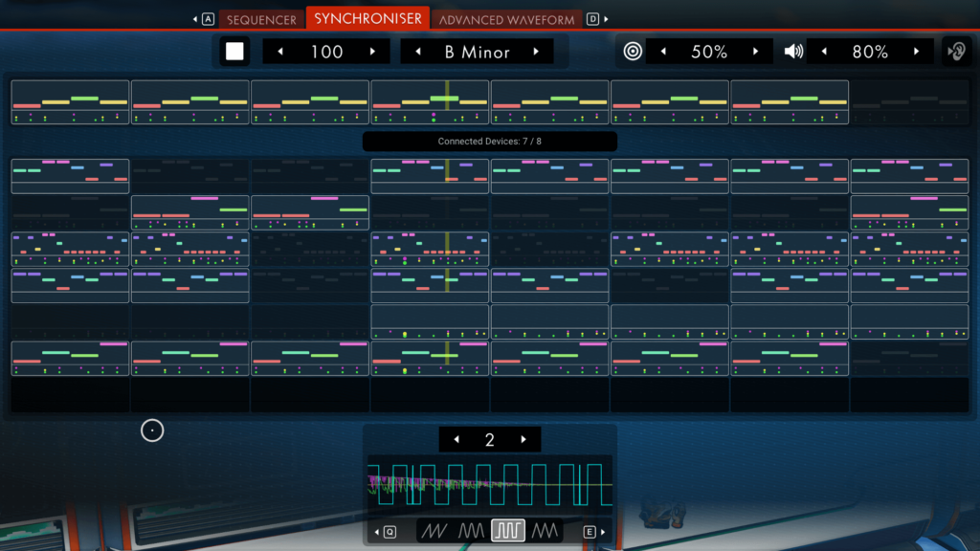Select the triangle waveform icon
This screenshot has width=980, height=551.
coord(545,531)
